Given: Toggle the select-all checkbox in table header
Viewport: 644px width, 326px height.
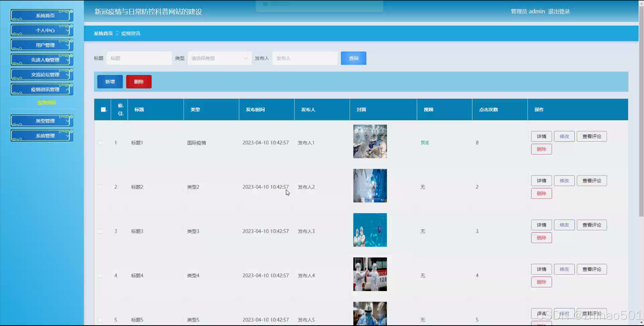Looking at the screenshot, I should pyautogui.click(x=103, y=110).
